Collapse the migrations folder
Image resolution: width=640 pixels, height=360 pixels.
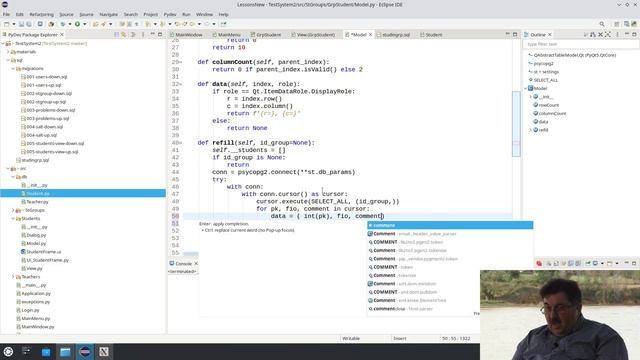pos(13,69)
